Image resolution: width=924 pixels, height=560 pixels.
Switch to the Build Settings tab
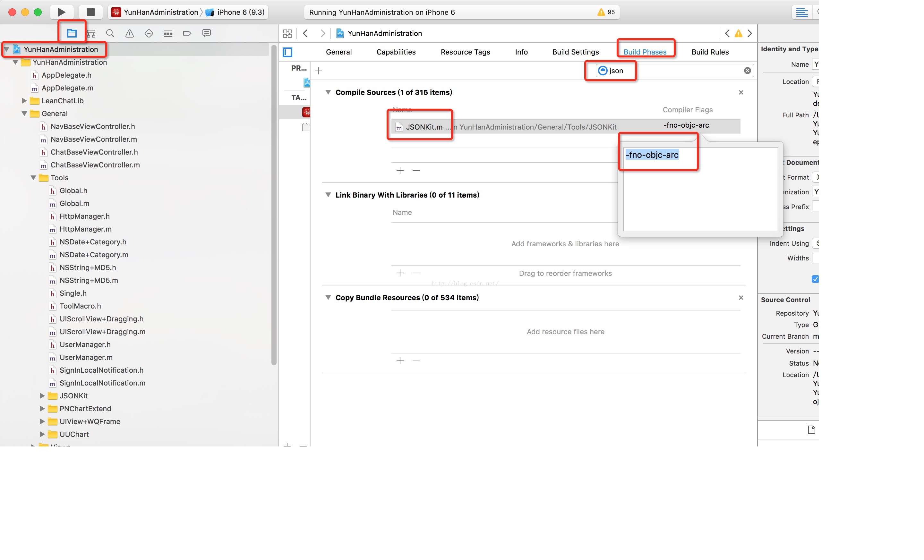(x=576, y=52)
